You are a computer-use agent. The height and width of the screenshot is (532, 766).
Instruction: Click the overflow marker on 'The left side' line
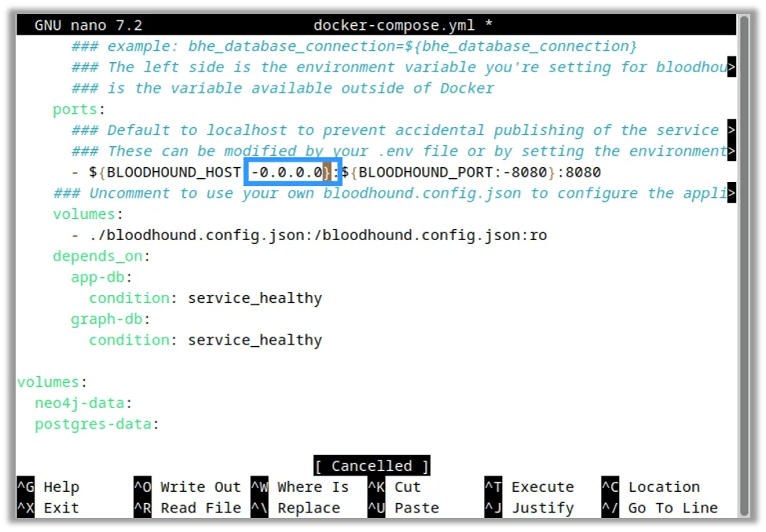[x=731, y=67]
